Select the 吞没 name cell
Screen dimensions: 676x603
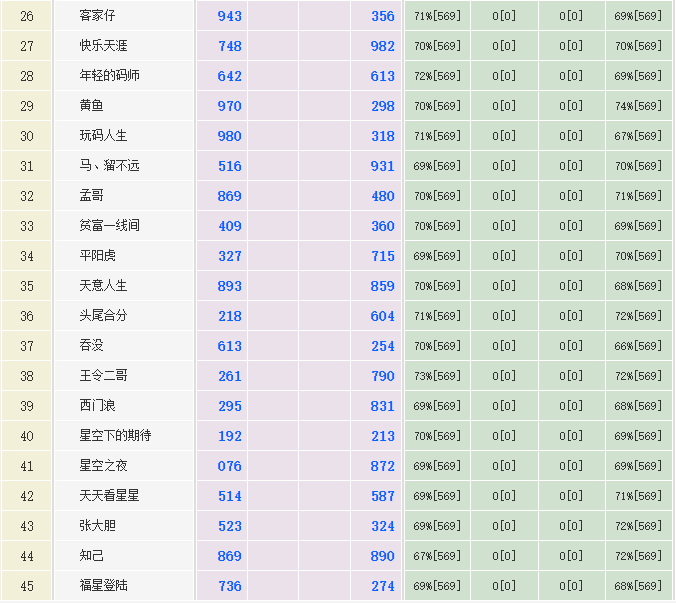click(x=92, y=346)
